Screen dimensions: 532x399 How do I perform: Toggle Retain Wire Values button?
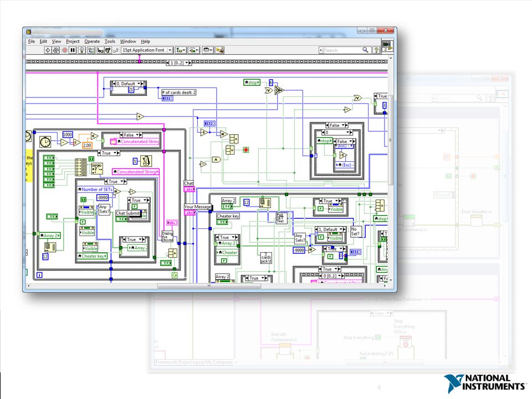point(91,50)
